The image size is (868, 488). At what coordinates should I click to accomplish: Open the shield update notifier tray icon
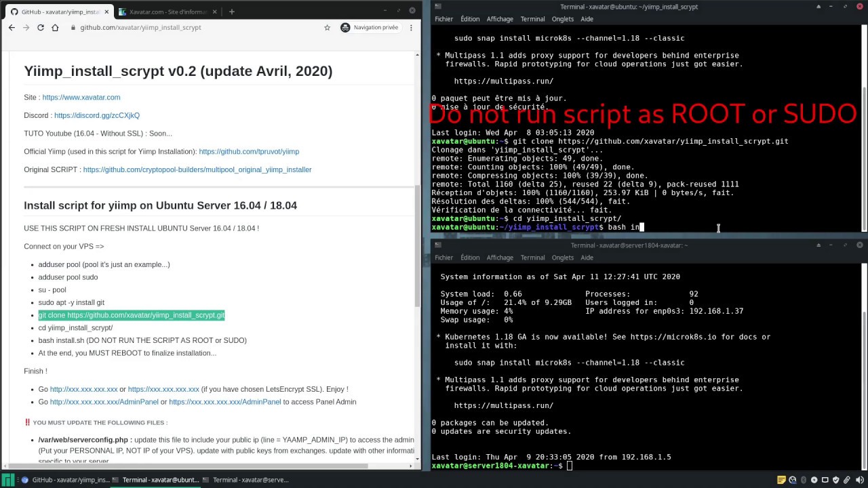point(836,480)
